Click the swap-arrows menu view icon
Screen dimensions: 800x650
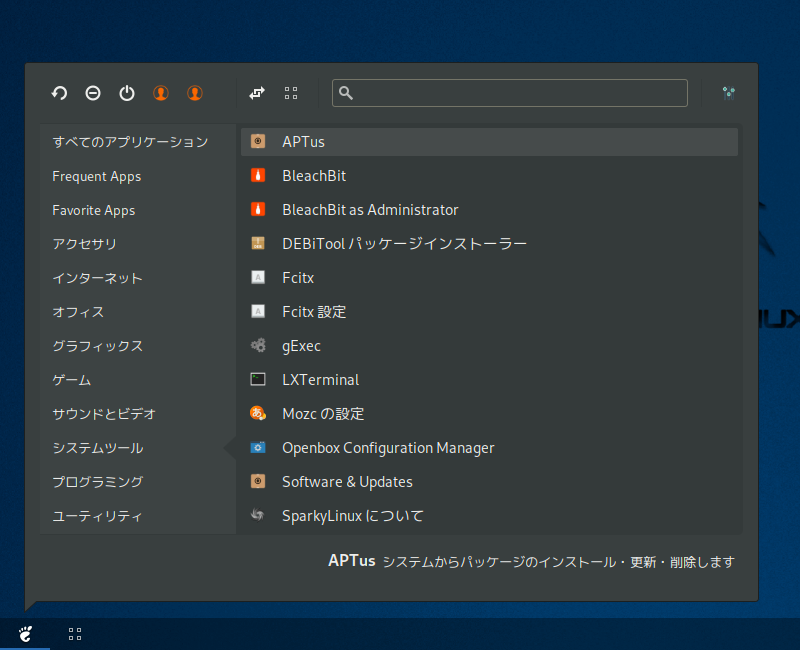pyautogui.click(x=257, y=93)
